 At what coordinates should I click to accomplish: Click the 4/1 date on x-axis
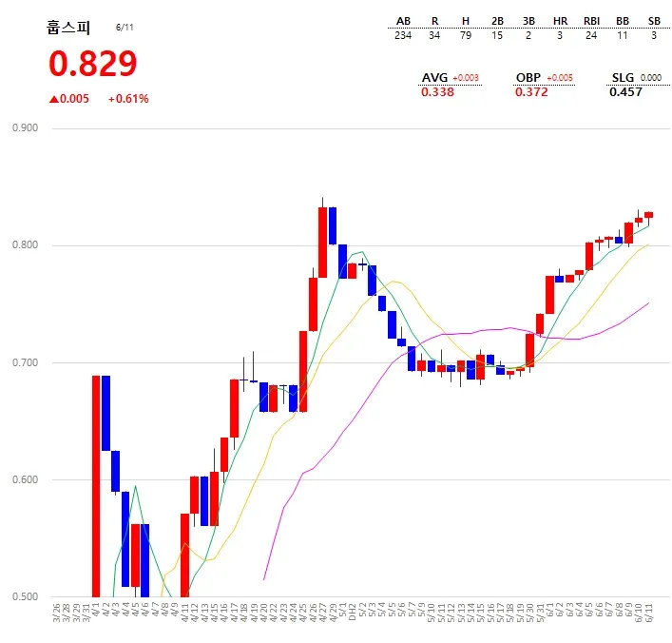click(96, 610)
